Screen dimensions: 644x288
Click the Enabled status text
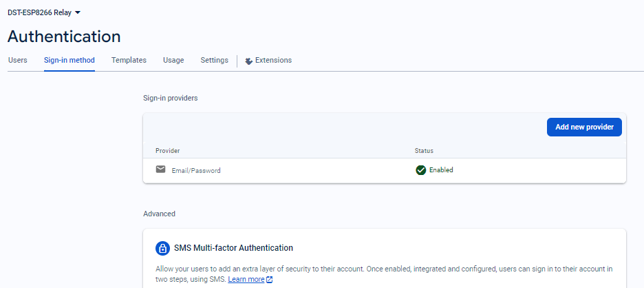[x=441, y=170]
